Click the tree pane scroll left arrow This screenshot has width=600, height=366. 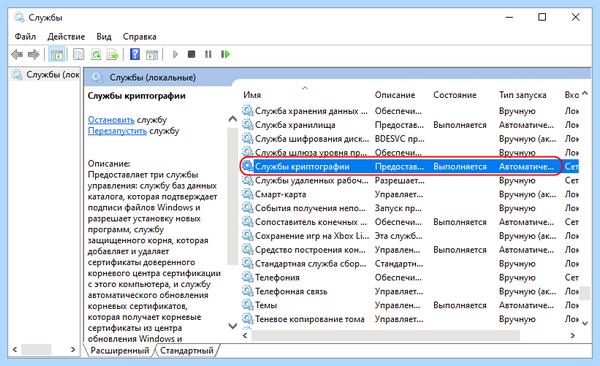tap(15, 349)
